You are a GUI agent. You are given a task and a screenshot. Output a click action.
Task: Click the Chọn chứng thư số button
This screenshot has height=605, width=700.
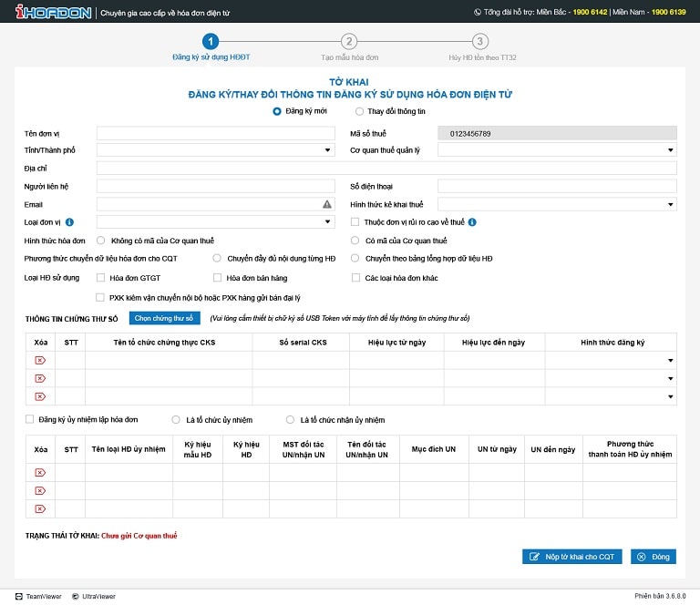tap(164, 318)
